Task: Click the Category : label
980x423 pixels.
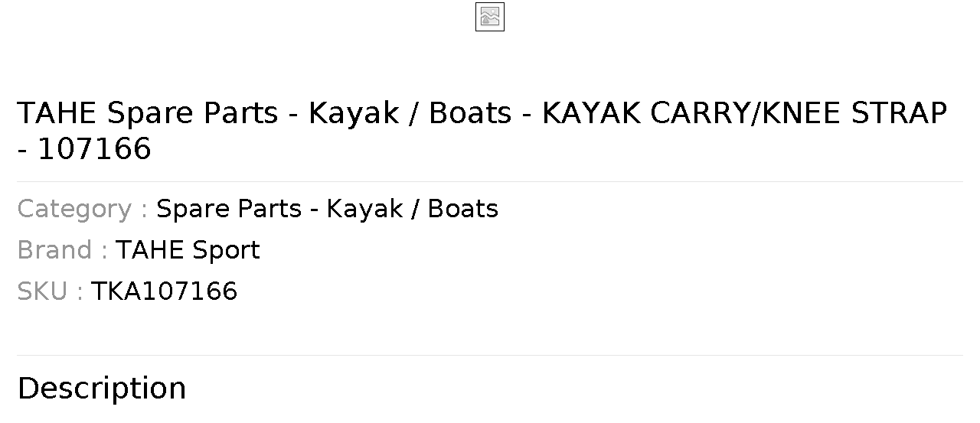Action: [x=82, y=209]
